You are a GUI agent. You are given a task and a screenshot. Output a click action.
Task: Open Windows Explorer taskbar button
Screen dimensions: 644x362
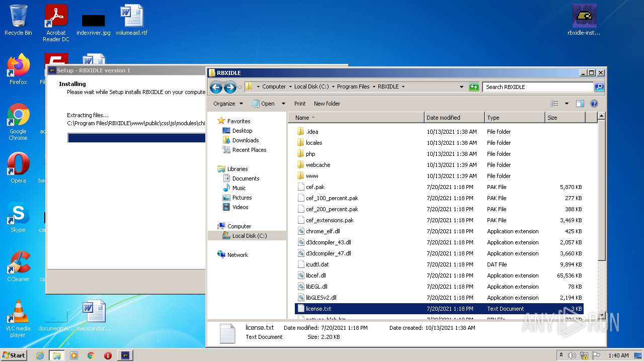tap(57, 355)
